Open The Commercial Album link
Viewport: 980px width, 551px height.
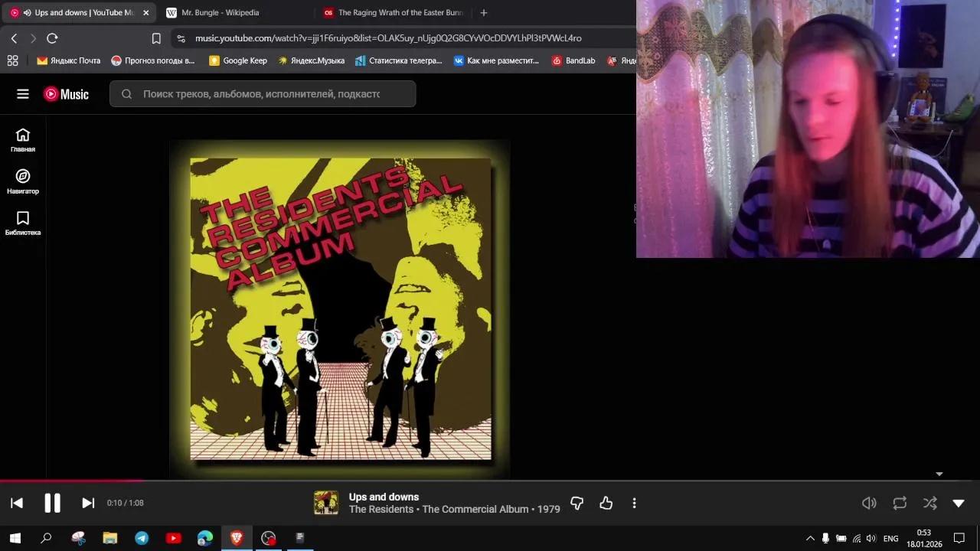pyautogui.click(x=475, y=510)
